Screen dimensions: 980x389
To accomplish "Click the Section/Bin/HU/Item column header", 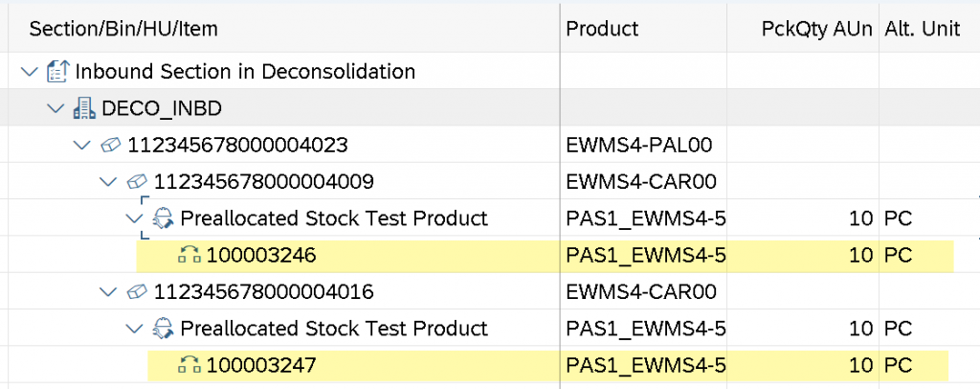I will coord(123,29).
